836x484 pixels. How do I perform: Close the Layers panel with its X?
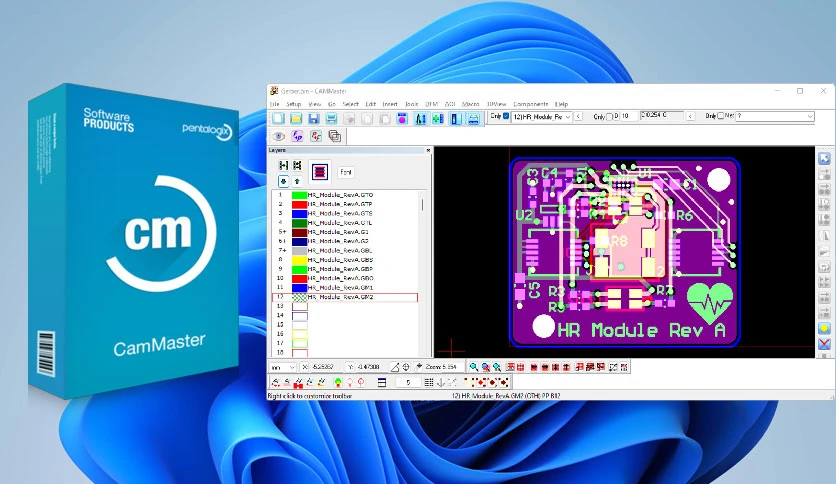pyautogui.click(x=428, y=150)
